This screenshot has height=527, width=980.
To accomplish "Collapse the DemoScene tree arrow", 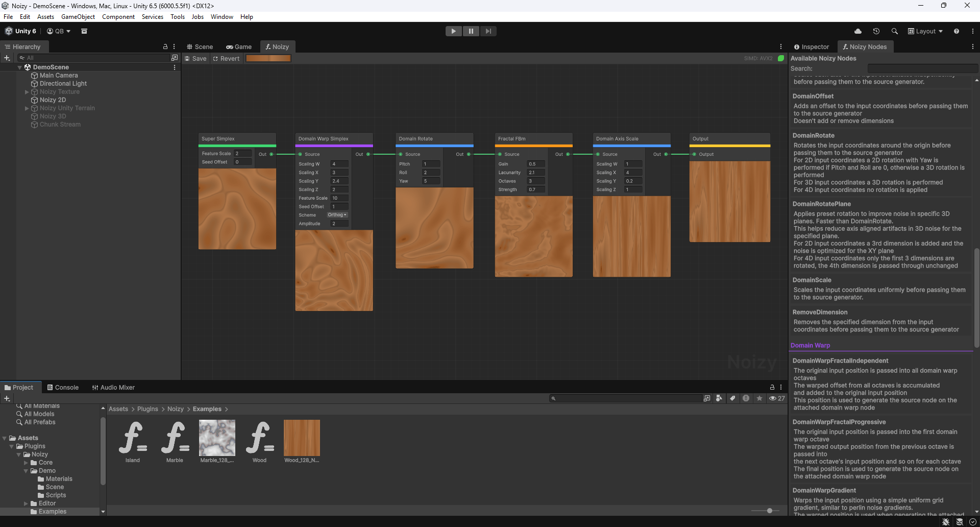I will click(x=20, y=67).
